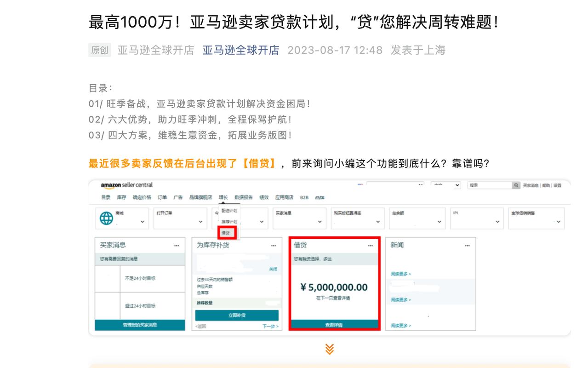Open the B2B menu
This screenshot has width=588, height=368.
[x=304, y=198]
